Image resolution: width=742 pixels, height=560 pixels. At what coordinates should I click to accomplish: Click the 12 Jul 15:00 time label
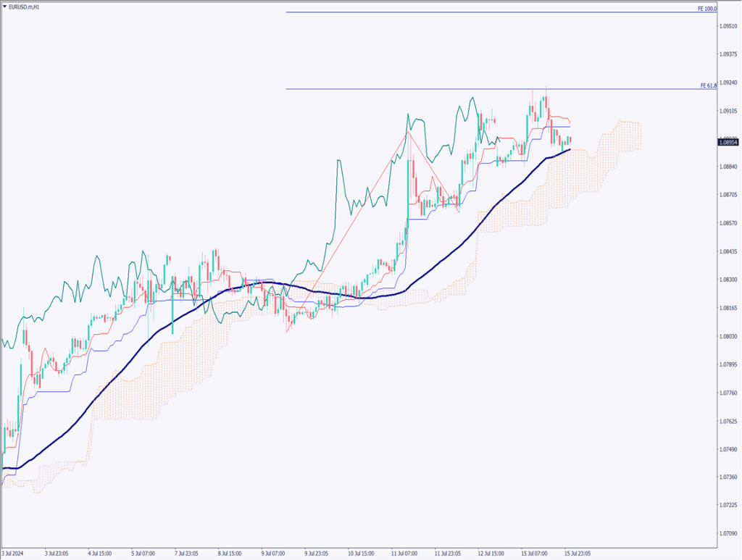coord(491,551)
